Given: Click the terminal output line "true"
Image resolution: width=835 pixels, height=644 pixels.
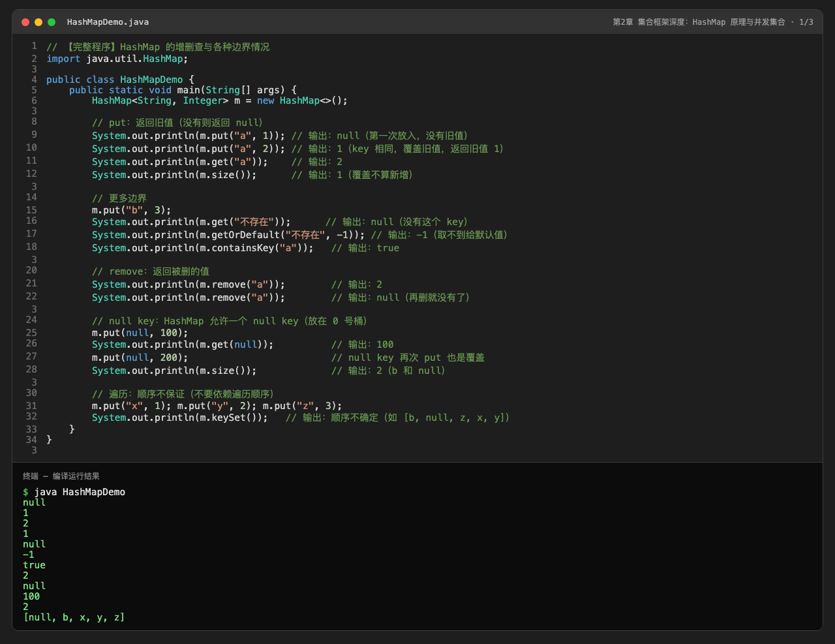Looking at the screenshot, I should [35, 565].
